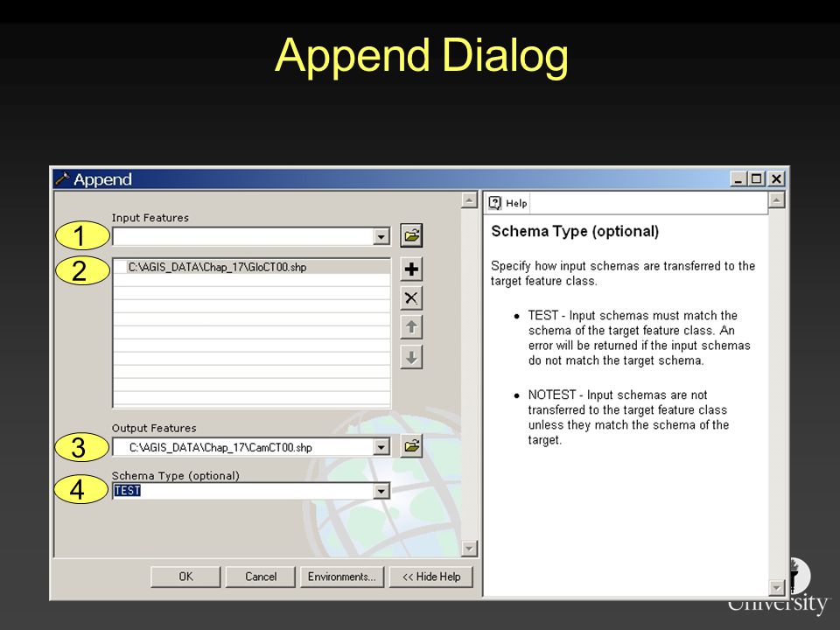Image resolution: width=840 pixels, height=630 pixels.
Task: Click the scroll up arrow of the Help pane
Action: [776, 199]
